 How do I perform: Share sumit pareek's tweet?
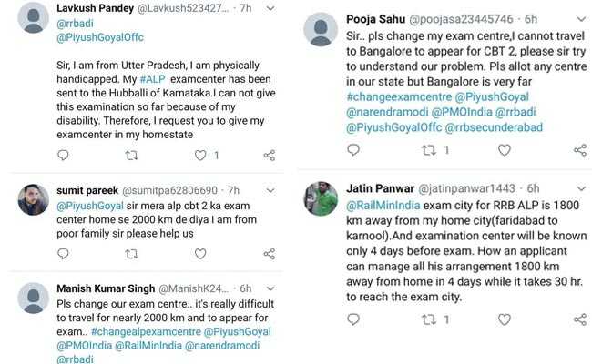[x=269, y=254]
